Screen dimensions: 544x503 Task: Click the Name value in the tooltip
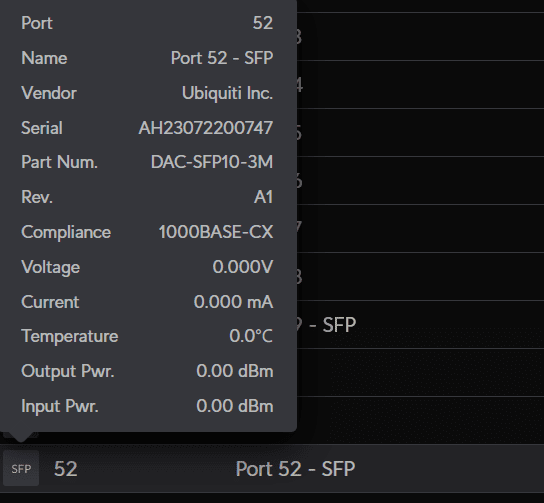(222, 58)
